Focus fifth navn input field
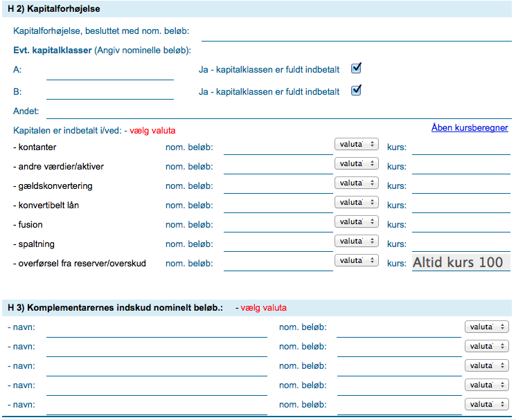This screenshot has height=420, width=516. (157, 407)
